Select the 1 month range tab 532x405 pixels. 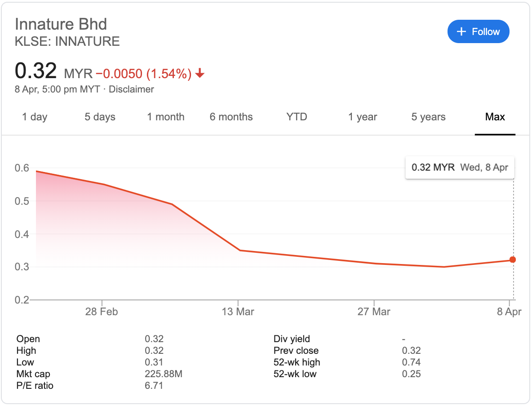[165, 117]
